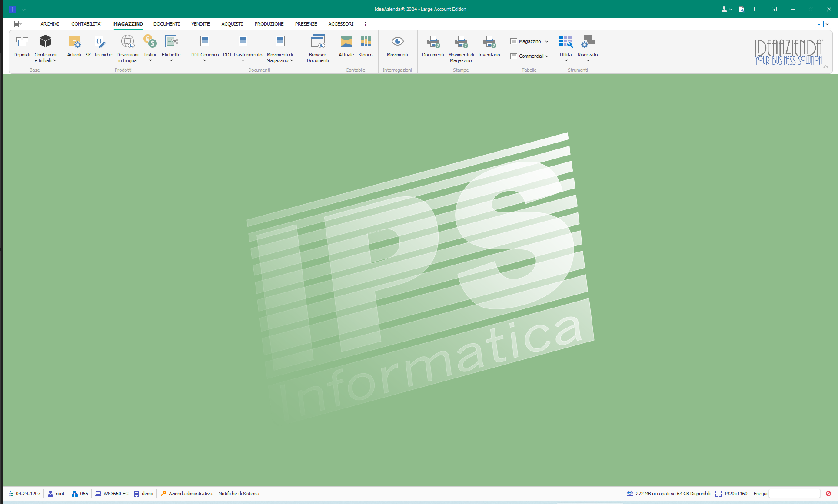Click the user account icon in title bar
Image resolution: width=838 pixels, height=504 pixels.
click(x=724, y=9)
